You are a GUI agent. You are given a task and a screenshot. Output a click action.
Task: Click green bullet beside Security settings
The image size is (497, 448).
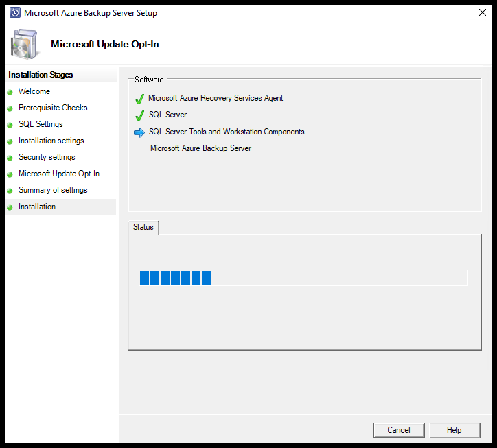pos(10,158)
